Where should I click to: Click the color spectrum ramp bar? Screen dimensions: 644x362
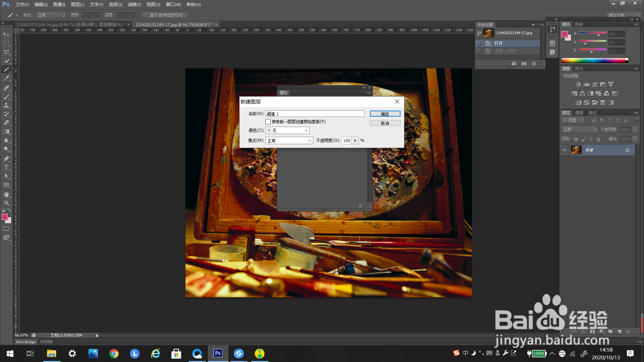594,61
